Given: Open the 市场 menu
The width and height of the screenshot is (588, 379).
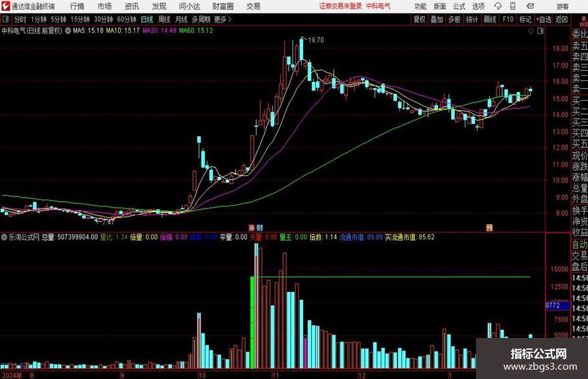Looking at the screenshot, I should coord(105,6).
